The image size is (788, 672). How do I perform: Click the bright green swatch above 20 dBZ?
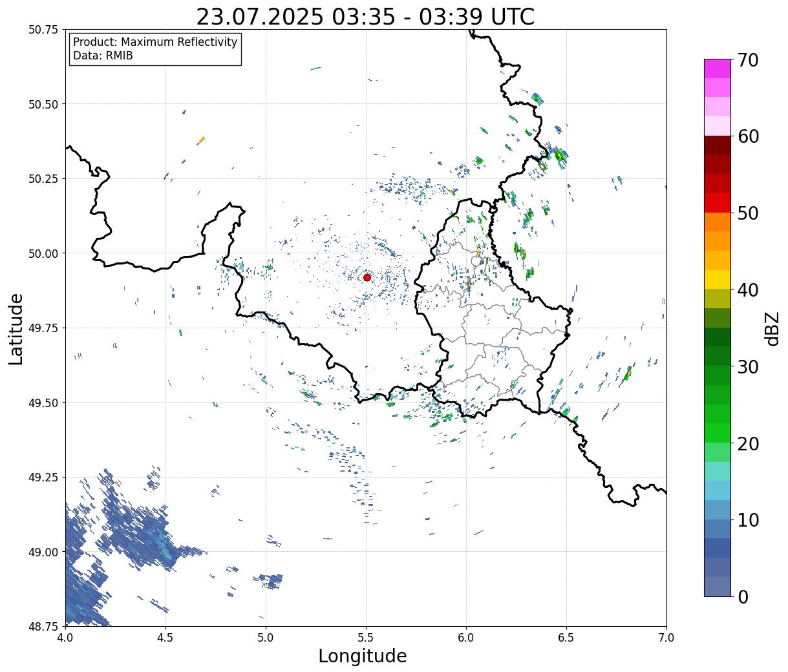pos(718,432)
